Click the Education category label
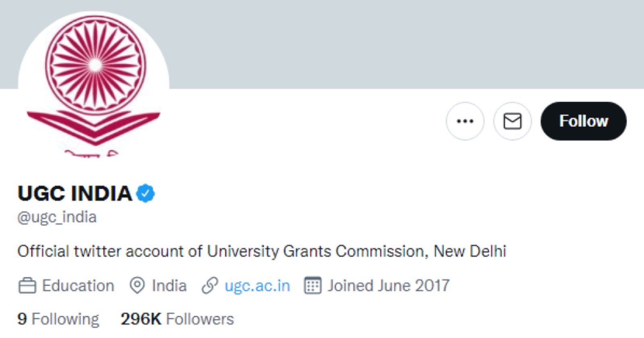This screenshot has height=338, width=644. click(78, 286)
